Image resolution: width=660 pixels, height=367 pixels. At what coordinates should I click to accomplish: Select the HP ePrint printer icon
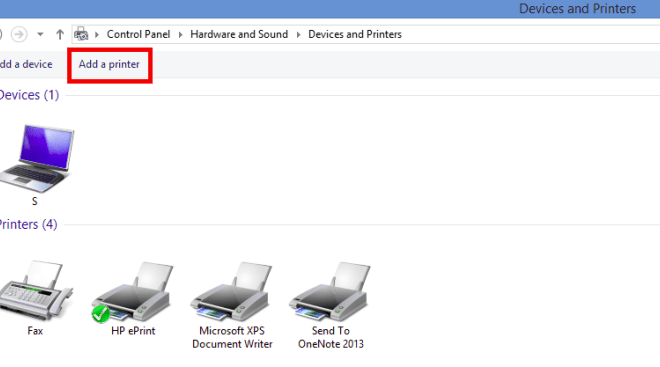pyautogui.click(x=133, y=292)
